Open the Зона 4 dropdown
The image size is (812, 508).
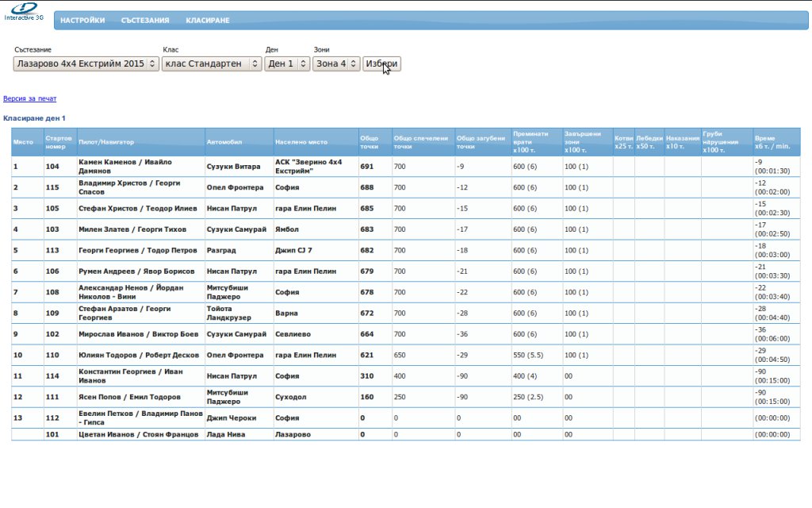[336, 63]
